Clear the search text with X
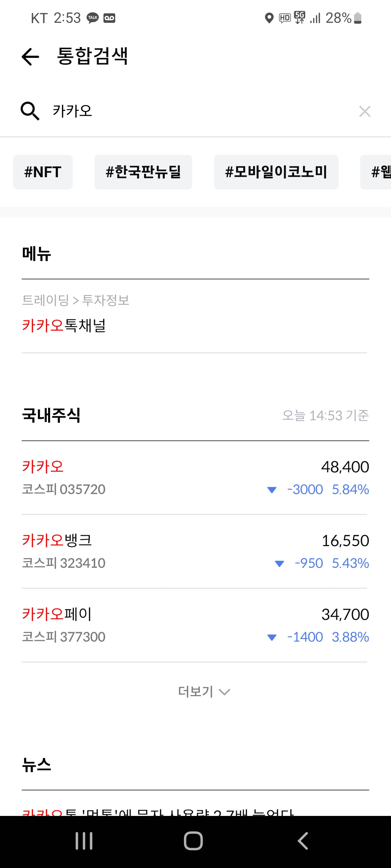This screenshot has height=868, width=391. tap(365, 111)
